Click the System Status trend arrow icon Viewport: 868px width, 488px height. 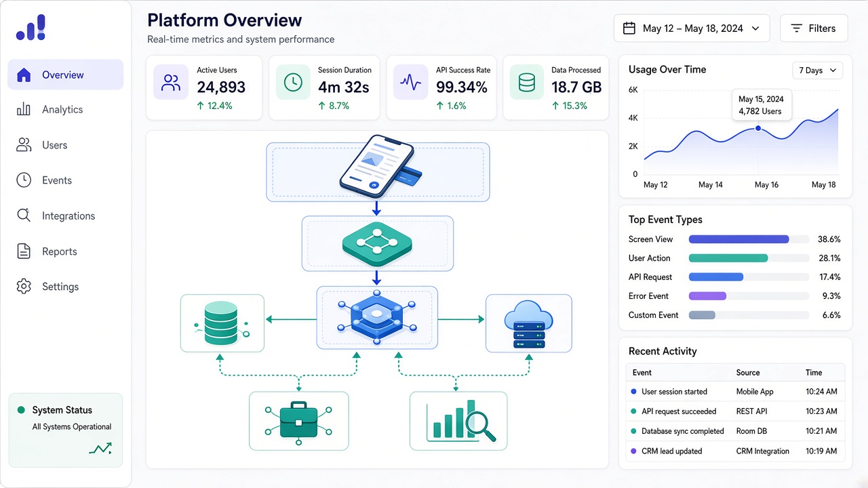(100, 448)
